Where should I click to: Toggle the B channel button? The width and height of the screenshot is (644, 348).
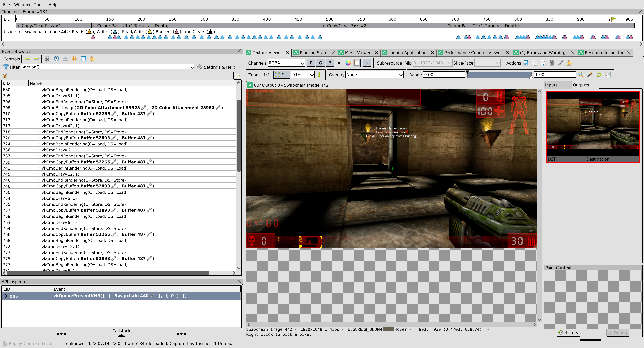330,63
